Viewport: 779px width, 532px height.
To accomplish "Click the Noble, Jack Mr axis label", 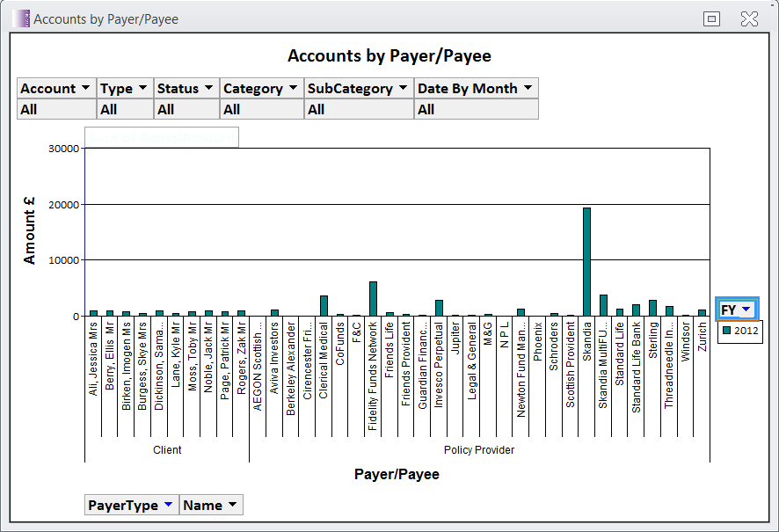I will tap(207, 358).
